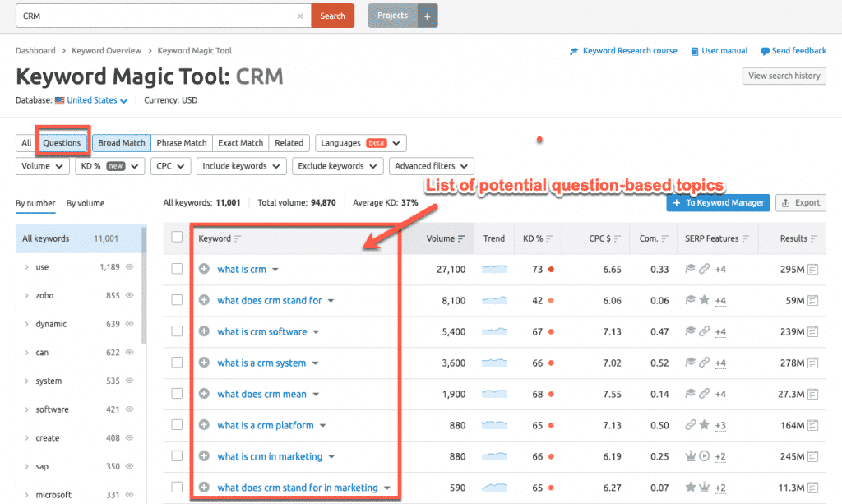Check the select-all checkbox in table header
This screenshot has height=504, width=842.
click(177, 238)
